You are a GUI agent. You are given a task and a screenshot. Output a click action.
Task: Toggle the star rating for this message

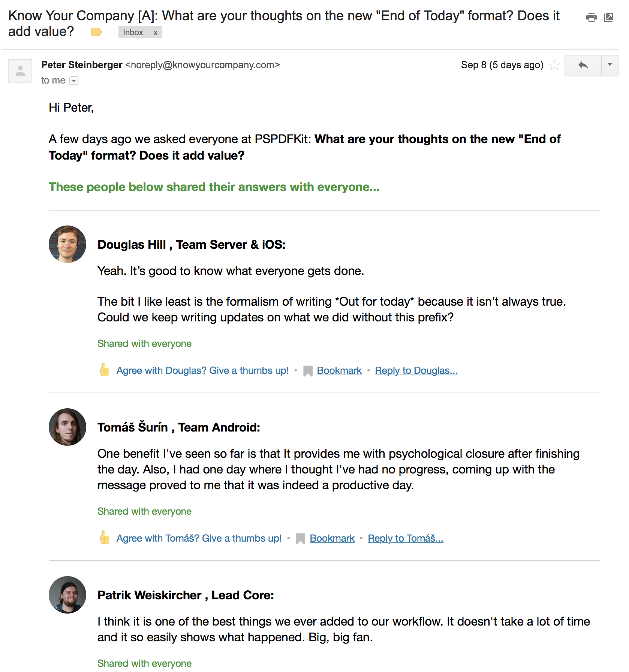(554, 65)
